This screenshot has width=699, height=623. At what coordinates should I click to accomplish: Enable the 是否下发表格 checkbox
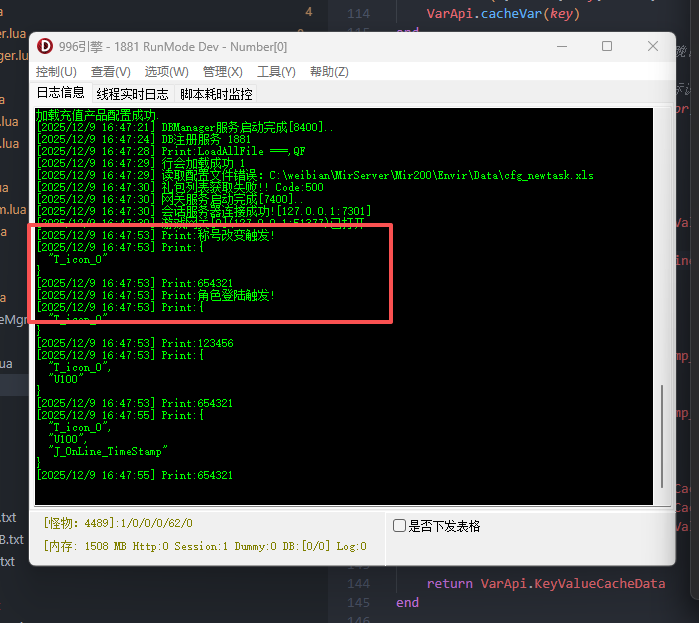coord(400,526)
